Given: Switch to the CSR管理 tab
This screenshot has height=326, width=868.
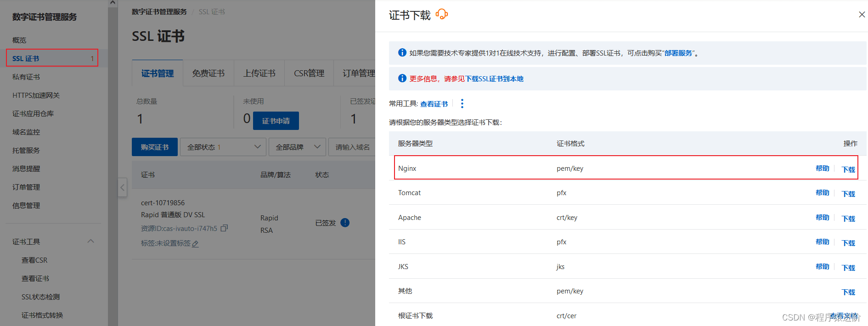Looking at the screenshot, I should [x=309, y=73].
